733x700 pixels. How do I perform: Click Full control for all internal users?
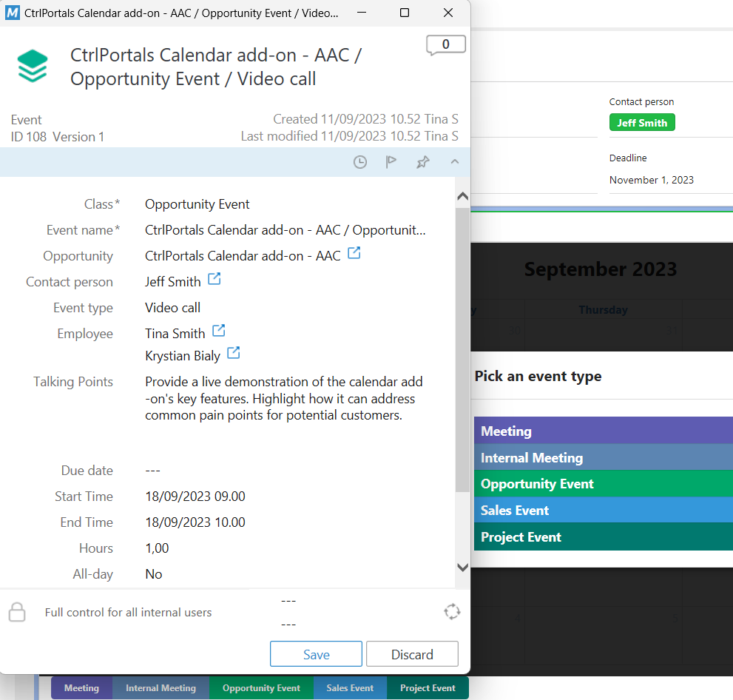tap(128, 613)
